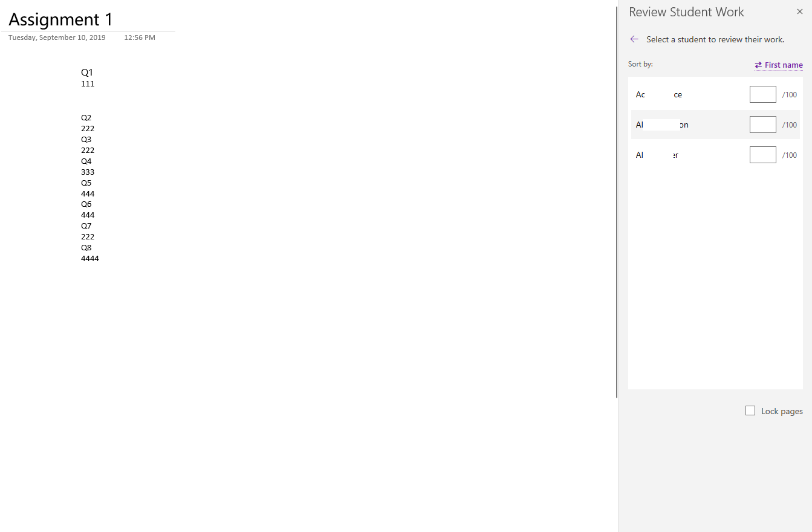Go back using the purple arrow icon
This screenshot has width=812, height=532.
(634, 39)
